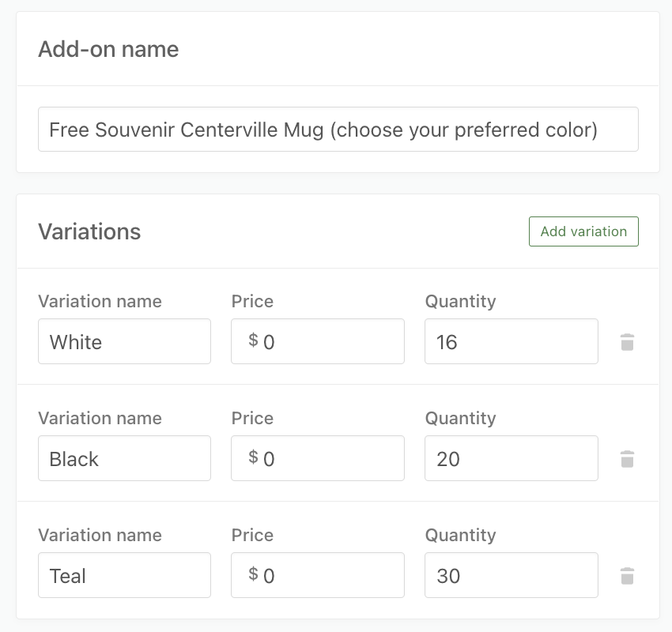The width and height of the screenshot is (672, 632).
Task: Remove the Teal variation using trash icon
Action: tap(627, 576)
